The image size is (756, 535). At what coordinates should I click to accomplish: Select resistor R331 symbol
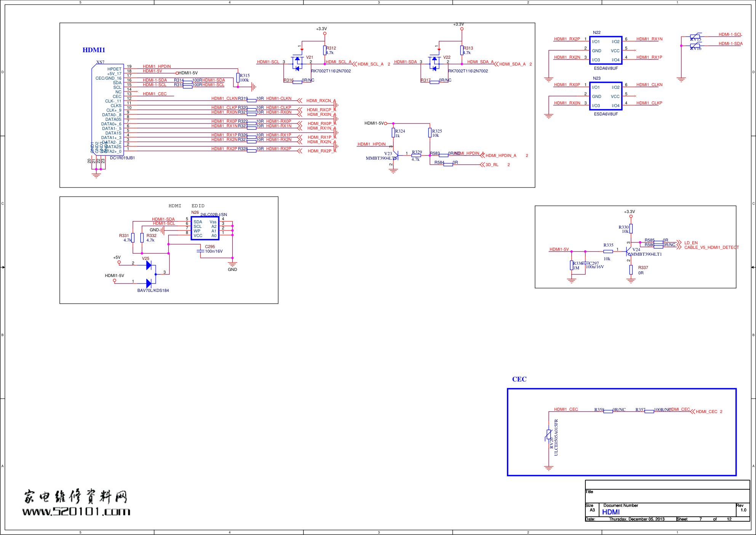click(133, 238)
